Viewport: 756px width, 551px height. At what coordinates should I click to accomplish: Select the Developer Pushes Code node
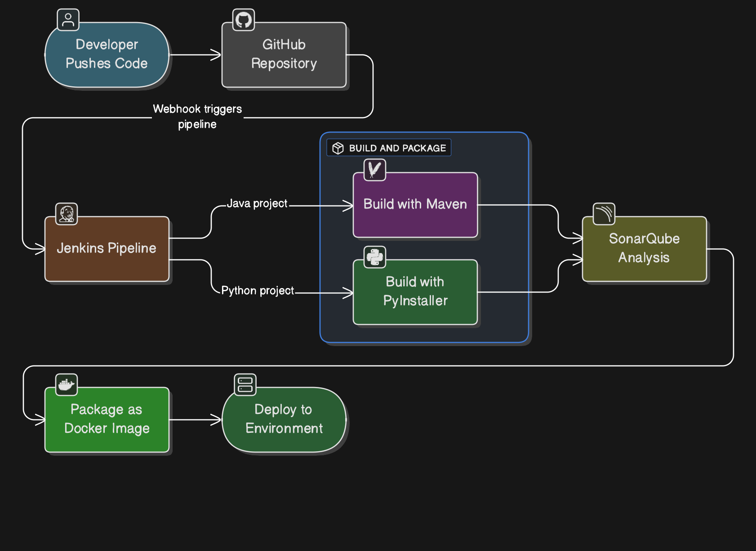(107, 55)
